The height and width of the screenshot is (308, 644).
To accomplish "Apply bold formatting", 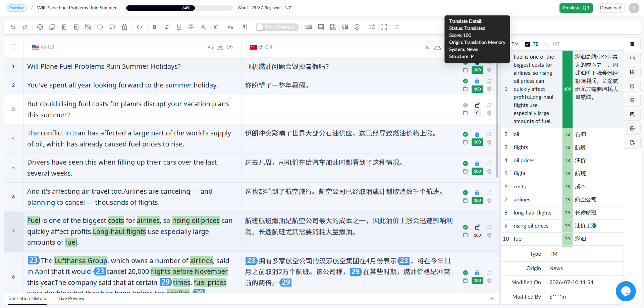I will coord(155,27).
